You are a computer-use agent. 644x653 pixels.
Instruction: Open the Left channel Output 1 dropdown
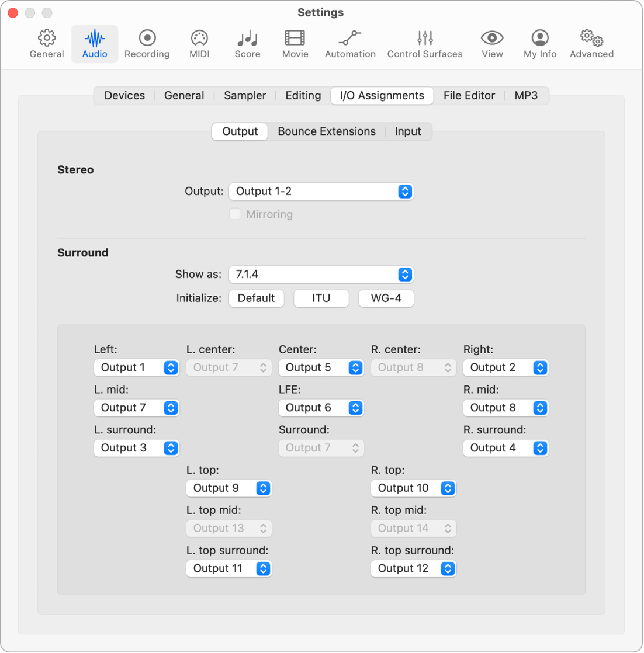click(137, 368)
